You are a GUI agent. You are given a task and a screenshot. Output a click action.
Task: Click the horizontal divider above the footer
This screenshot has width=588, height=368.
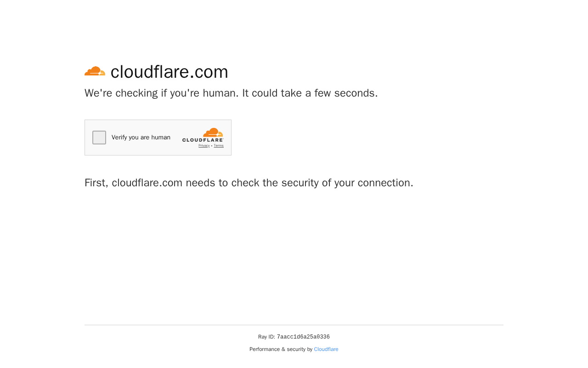point(294,325)
